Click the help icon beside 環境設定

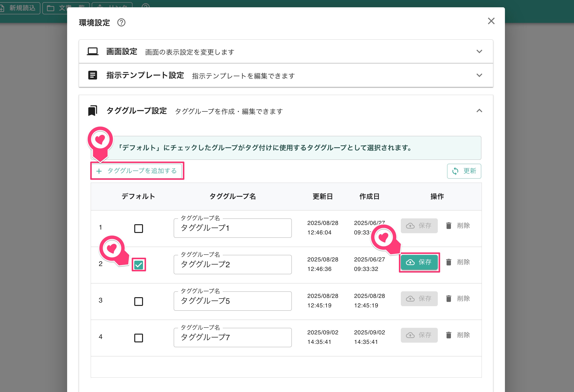pos(121,22)
